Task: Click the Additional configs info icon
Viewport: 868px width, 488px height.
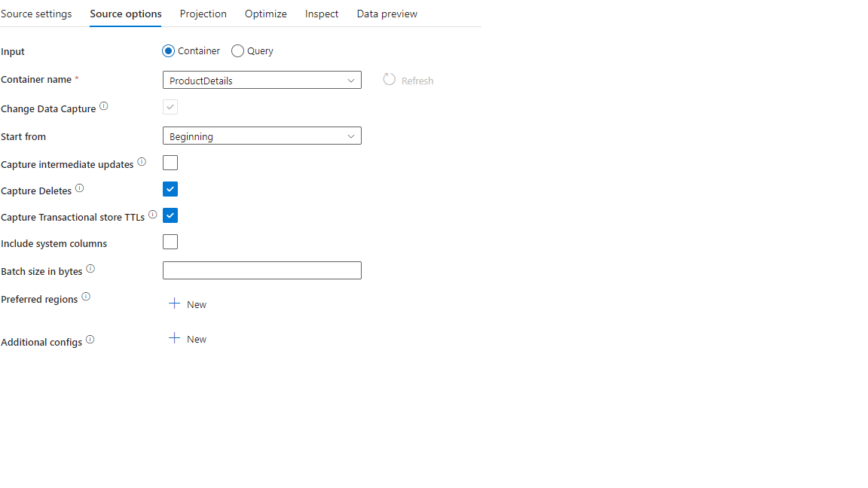Action: click(90, 338)
